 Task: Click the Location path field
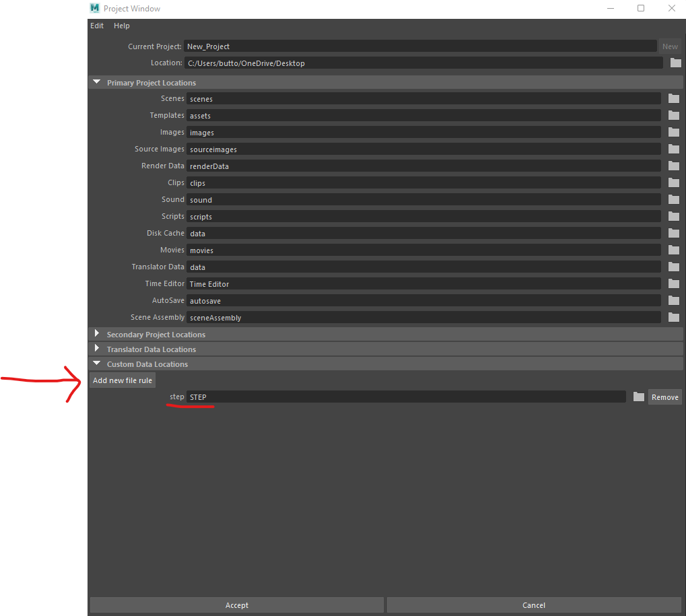pyautogui.click(x=423, y=63)
